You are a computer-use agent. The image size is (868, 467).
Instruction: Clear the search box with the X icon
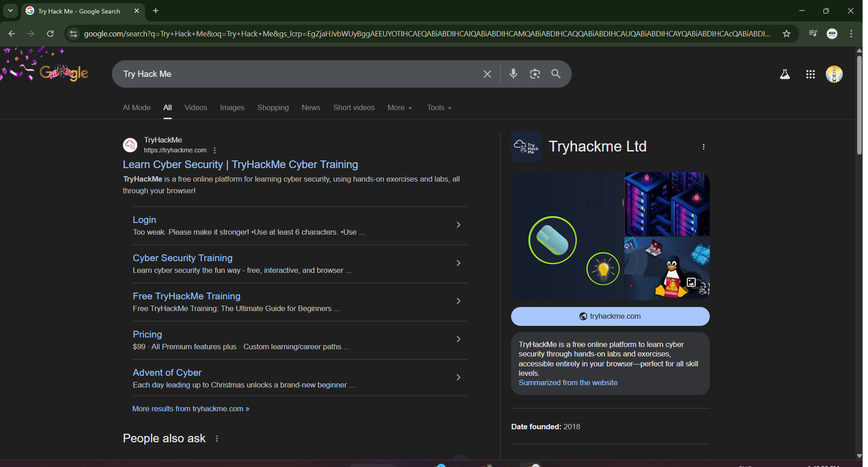click(487, 74)
